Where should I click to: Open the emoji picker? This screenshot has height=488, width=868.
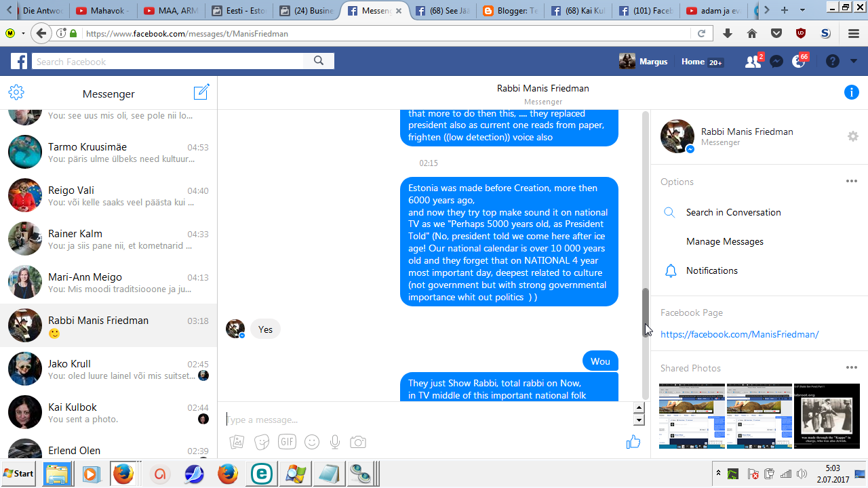coord(312,442)
